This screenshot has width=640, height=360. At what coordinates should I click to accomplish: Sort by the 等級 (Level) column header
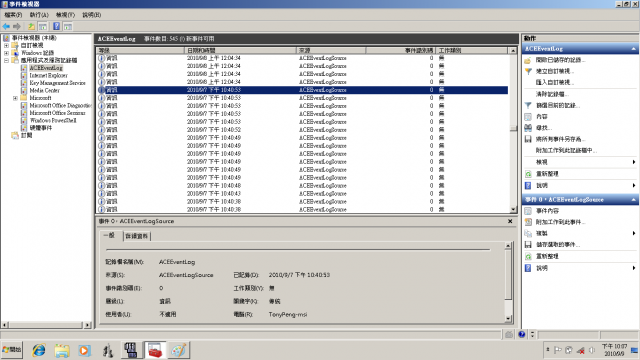(x=140, y=51)
